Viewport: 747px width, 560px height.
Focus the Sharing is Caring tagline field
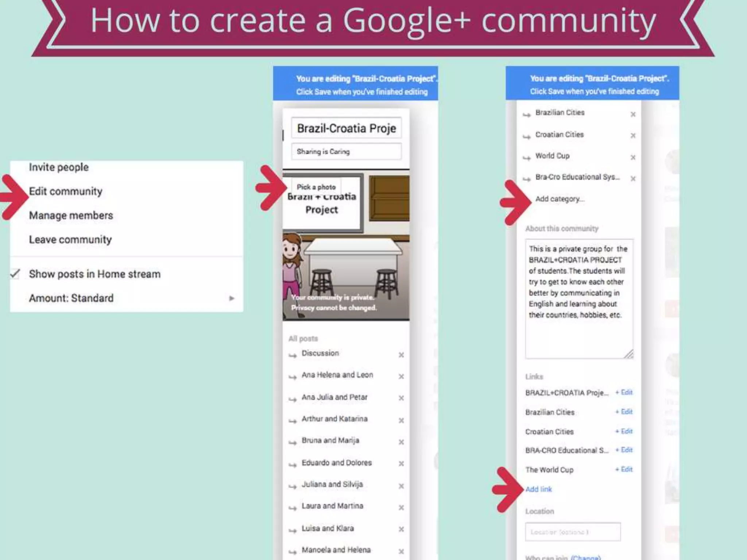click(x=346, y=152)
